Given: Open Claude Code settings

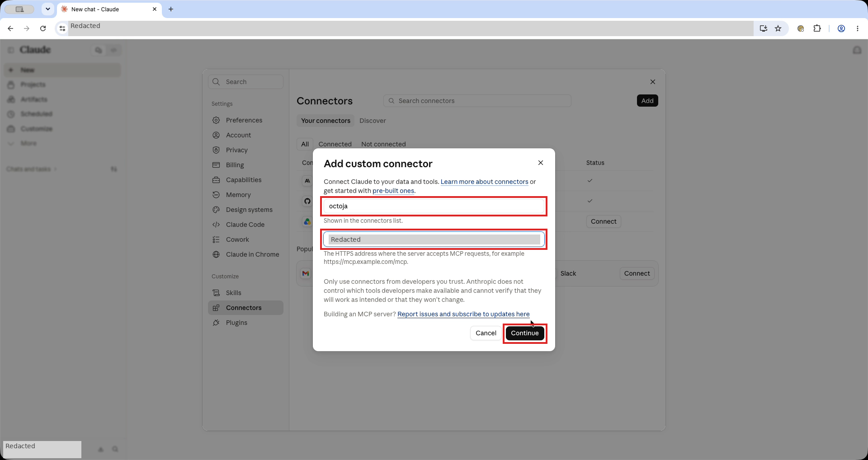Looking at the screenshot, I should point(245,225).
